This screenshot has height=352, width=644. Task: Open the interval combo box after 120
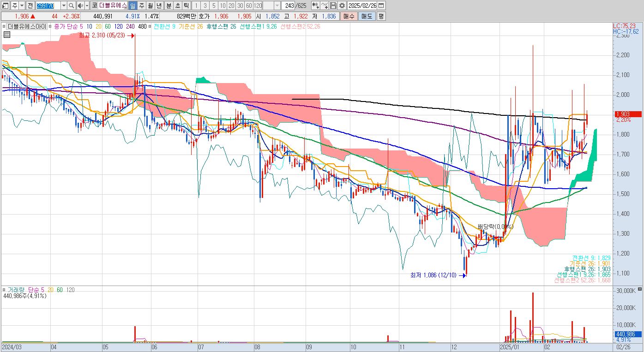pos(272,6)
